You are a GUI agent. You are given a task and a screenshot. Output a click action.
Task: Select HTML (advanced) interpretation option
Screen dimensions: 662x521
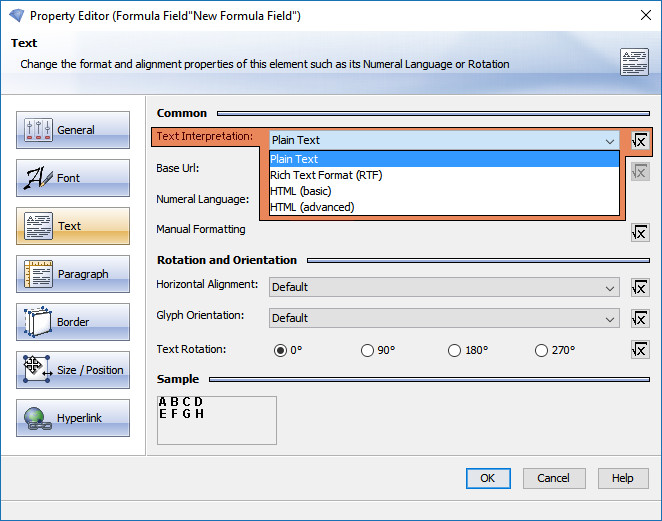point(312,207)
